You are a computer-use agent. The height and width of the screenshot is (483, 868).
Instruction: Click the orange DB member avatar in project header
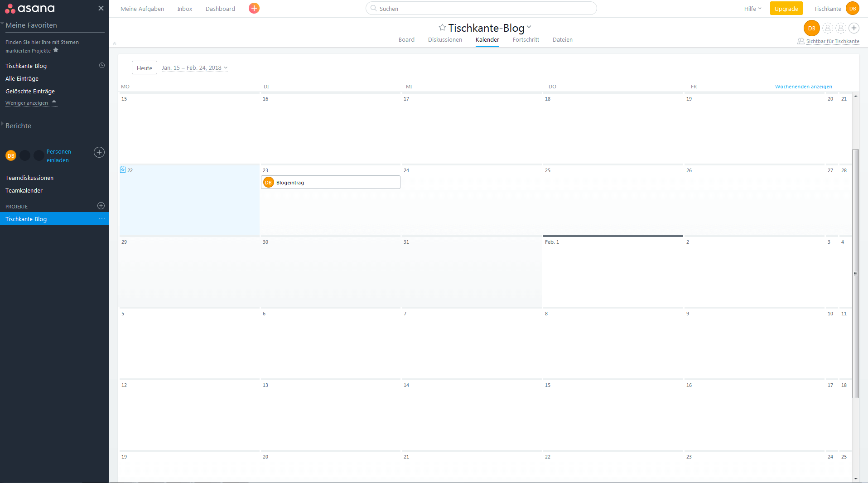812,28
